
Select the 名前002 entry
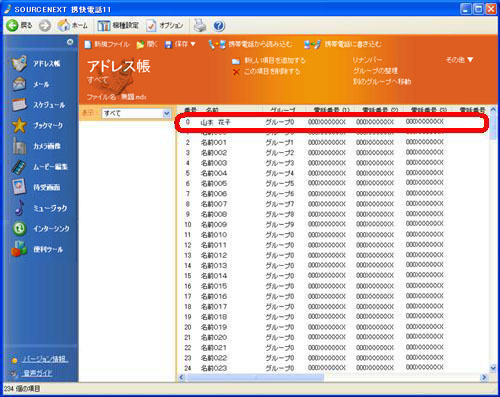pos(214,153)
